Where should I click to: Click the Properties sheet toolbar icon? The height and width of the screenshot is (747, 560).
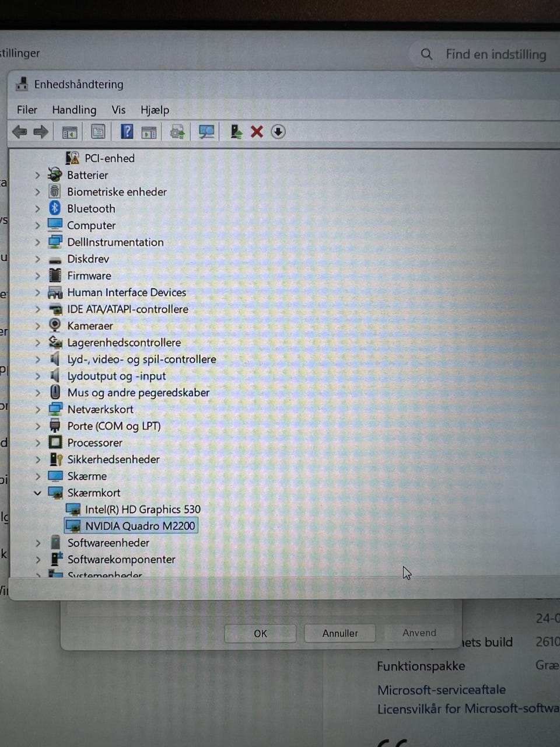[x=98, y=132]
